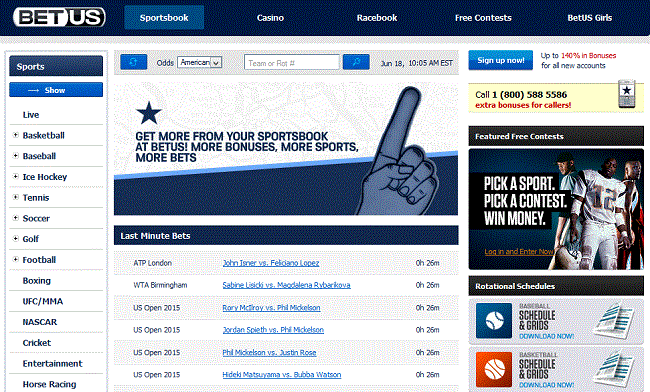This screenshot has width=650, height=392.
Task: Open the BetUS Girls tab
Action: pos(589,18)
